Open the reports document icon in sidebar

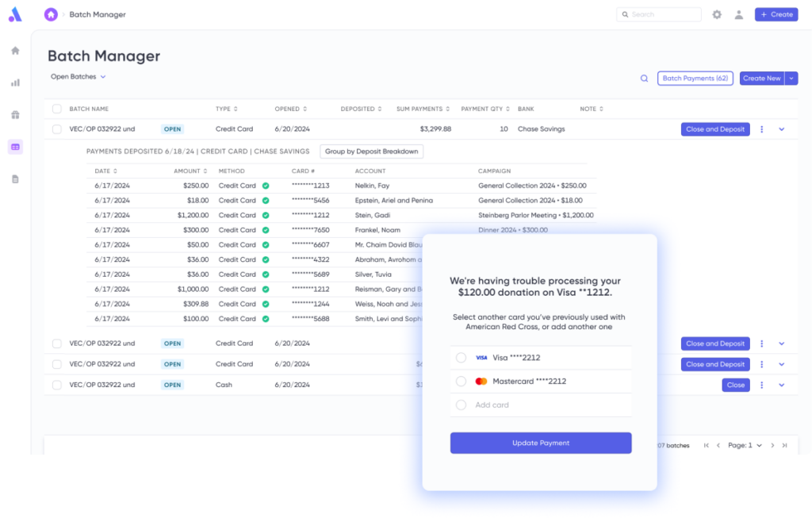tap(14, 178)
